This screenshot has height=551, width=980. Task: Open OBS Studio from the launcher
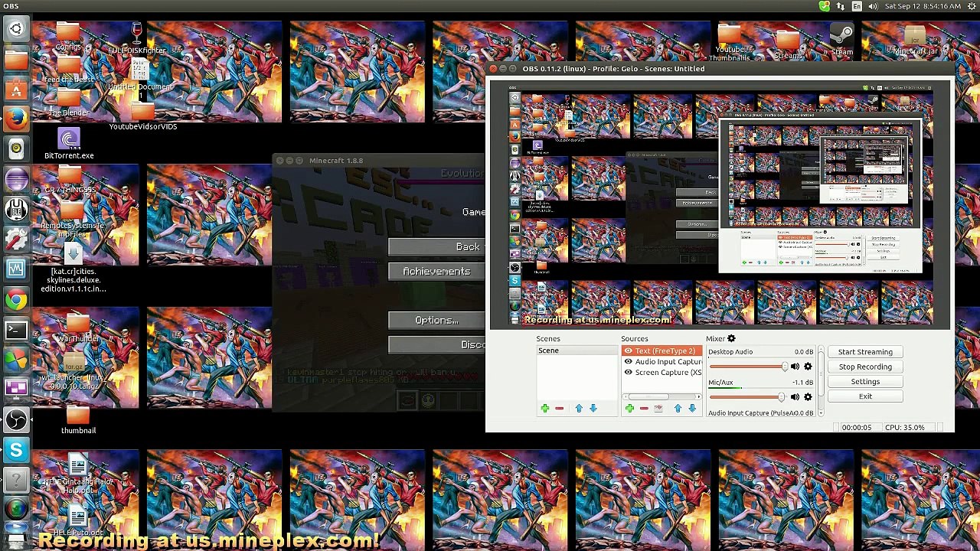(x=16, y=419)
